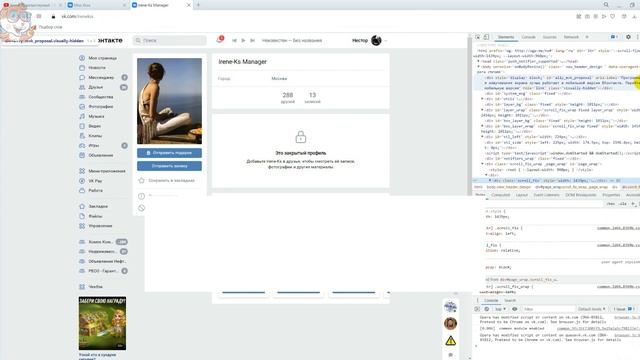
Task: Switch to the DevTools Sources tab
Action: pyautogui.click(x=549, y=37)
